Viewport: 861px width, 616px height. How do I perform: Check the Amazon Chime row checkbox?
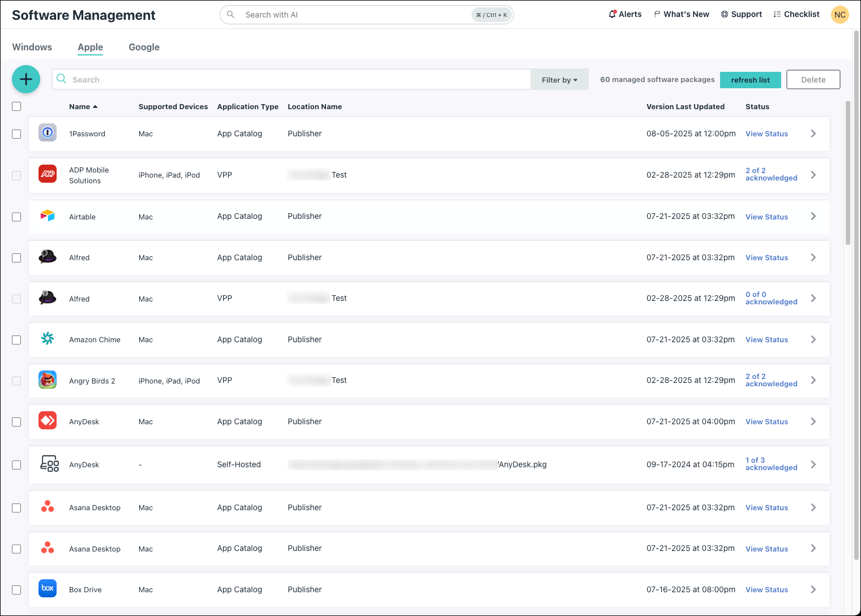16,340
